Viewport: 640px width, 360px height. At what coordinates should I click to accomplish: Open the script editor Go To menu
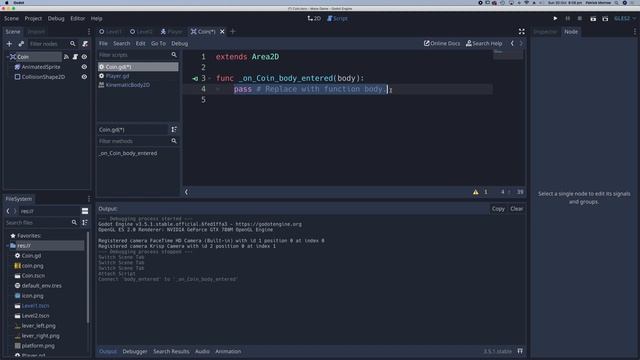tap(158, 43)
